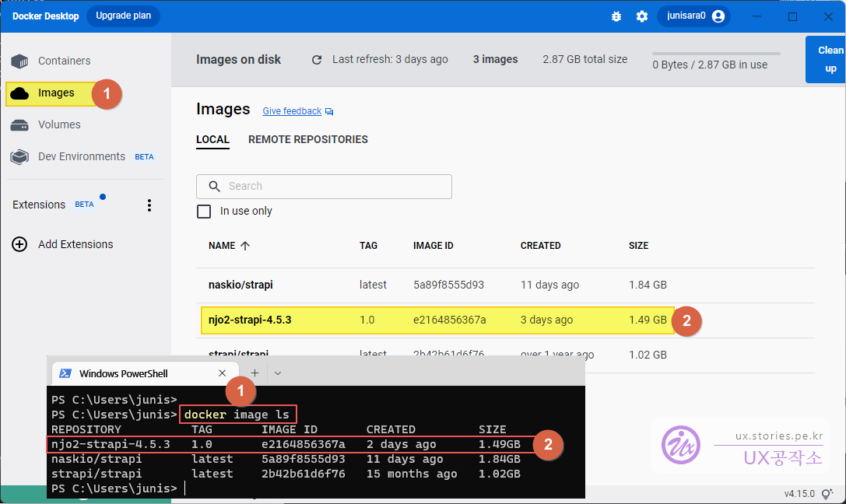
Task: Sort by the SIZE column header
Action: 638,246
